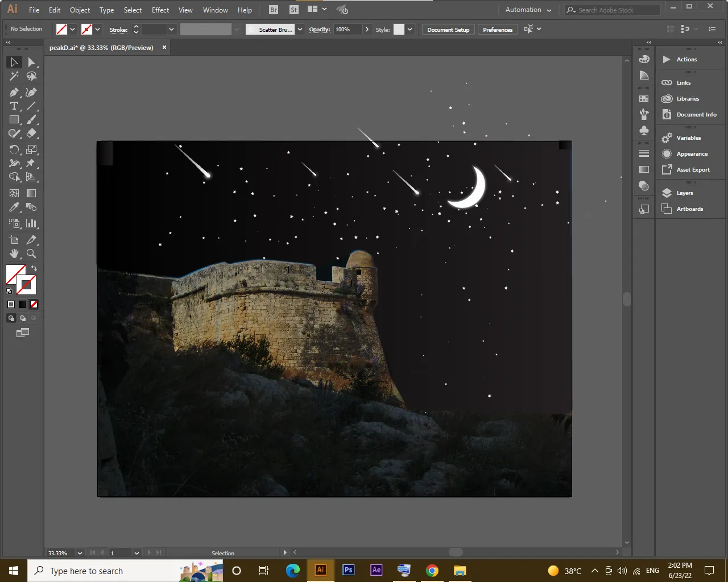Select the Direct Selection tool

point(32,62)
